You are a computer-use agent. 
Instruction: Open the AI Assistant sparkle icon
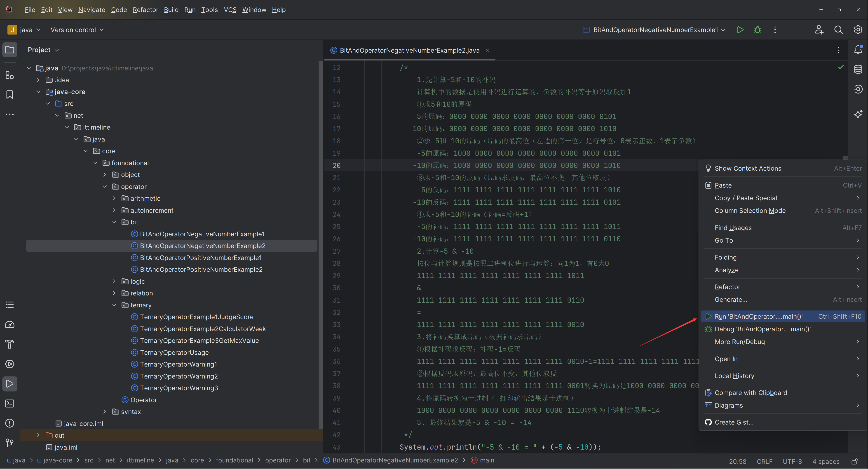click(x=858, y=114)
